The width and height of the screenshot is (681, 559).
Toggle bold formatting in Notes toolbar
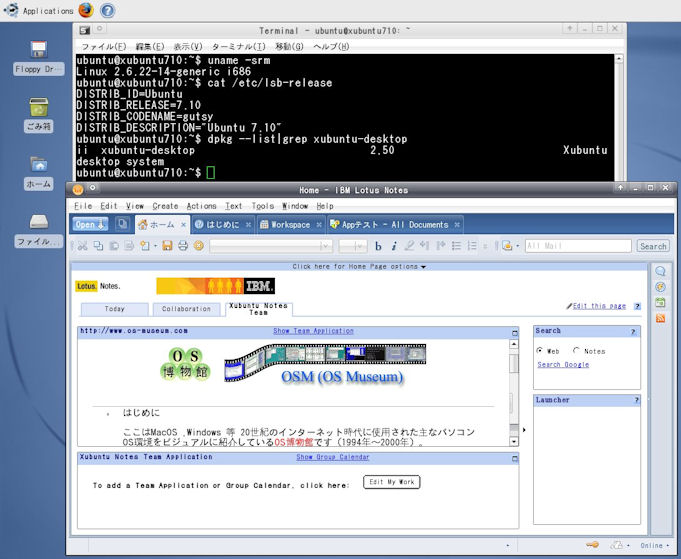click(x=378, y=246)
